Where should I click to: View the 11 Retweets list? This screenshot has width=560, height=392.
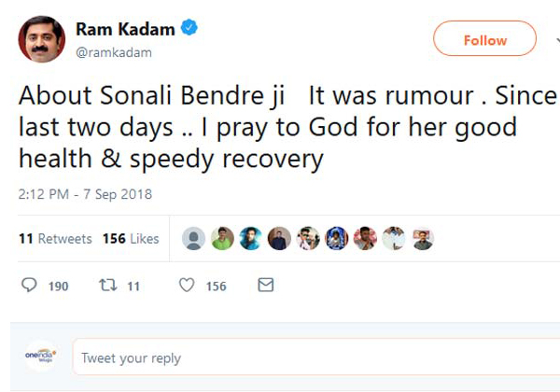pos(55,239)
